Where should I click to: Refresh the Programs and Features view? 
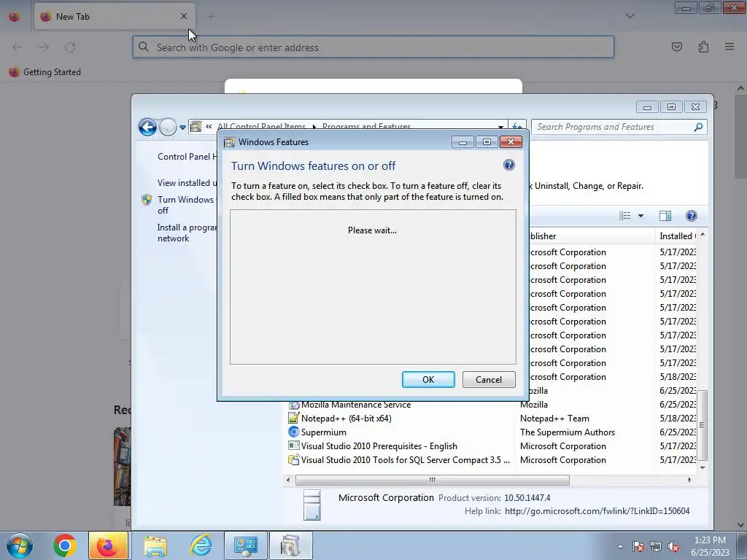tap(517, 127)
